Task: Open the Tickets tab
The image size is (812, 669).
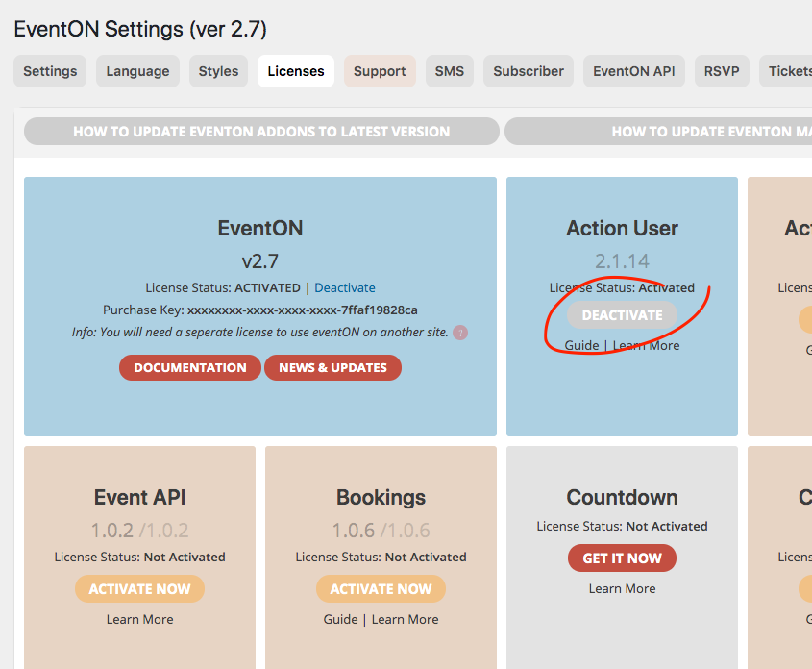Action: pos(786,71)
